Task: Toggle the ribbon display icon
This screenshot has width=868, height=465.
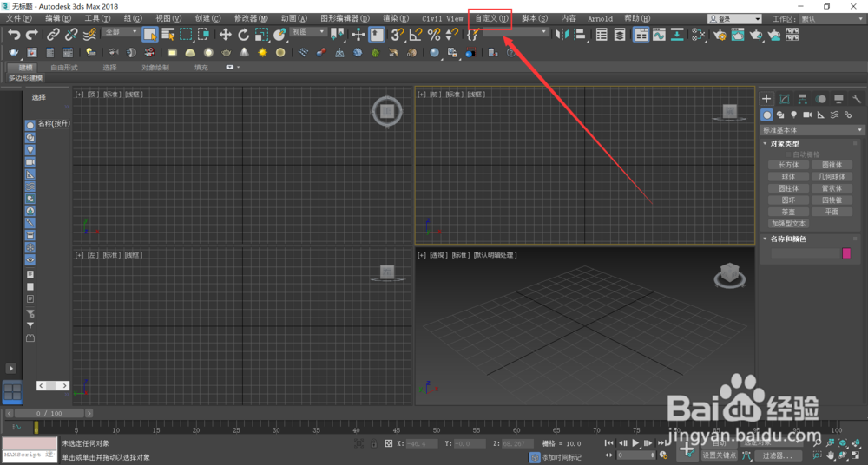Action: coord(641,35)
